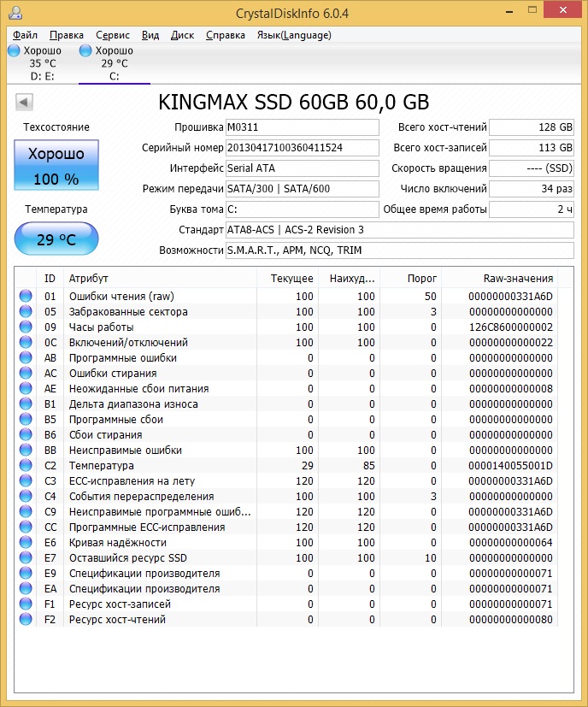This screenshot has height=707, width=588.
Task: Click status orb for AB Программные ошибки
Action: click(26, 357)
